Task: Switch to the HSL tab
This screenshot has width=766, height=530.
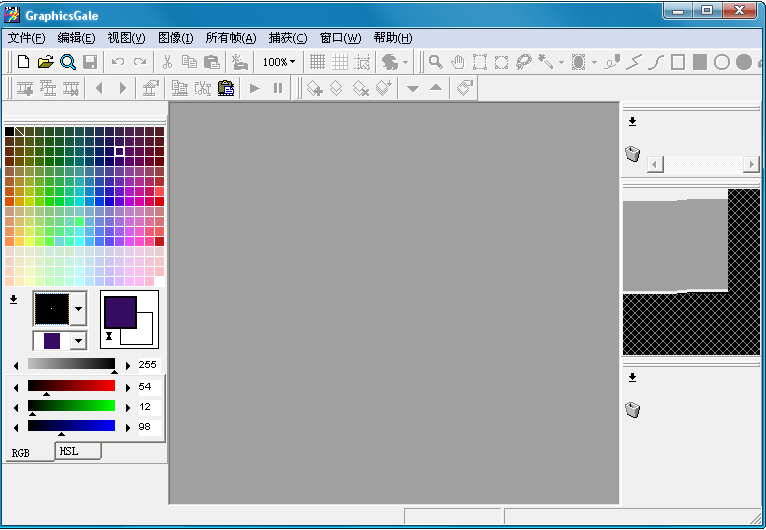Action: tap(78, 451)
